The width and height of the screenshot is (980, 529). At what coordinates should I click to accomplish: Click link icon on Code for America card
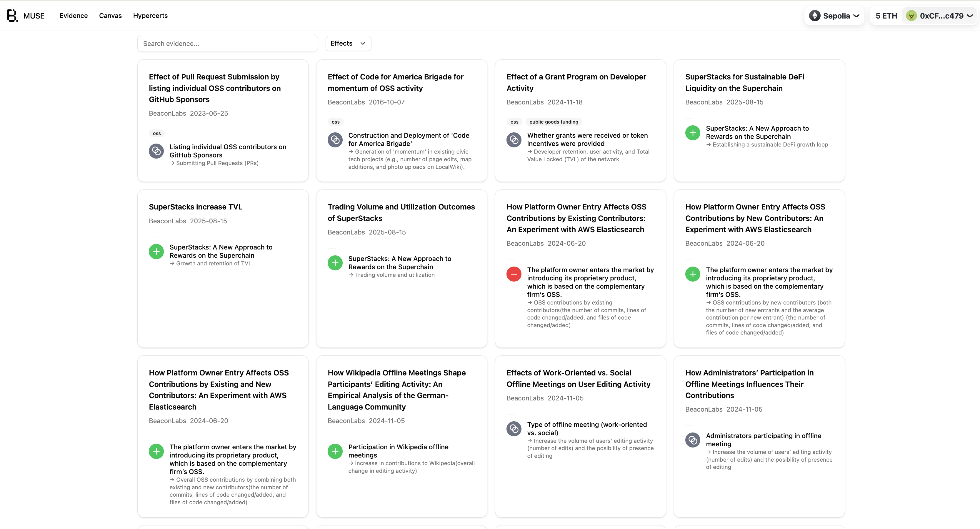click(x=335, y=140)
